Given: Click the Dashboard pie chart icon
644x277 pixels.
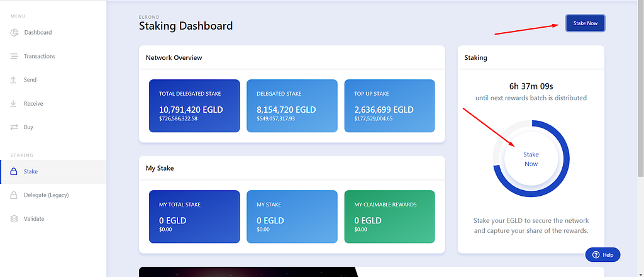Looking at the screenshot, I should (14, 33).
